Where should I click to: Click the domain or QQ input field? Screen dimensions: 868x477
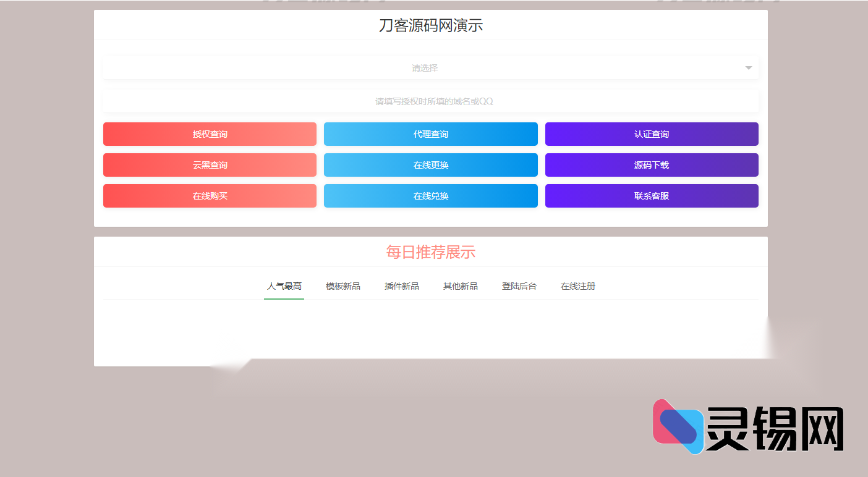[x=430, y=101]
